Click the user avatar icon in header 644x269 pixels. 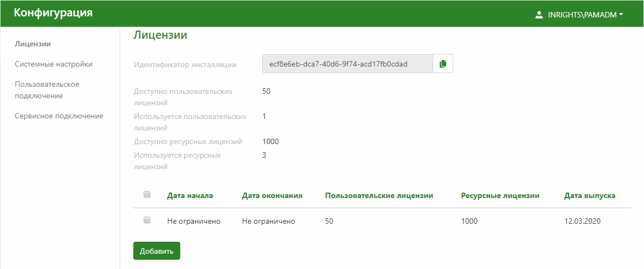pyautogui.click(x=539, y=15)
